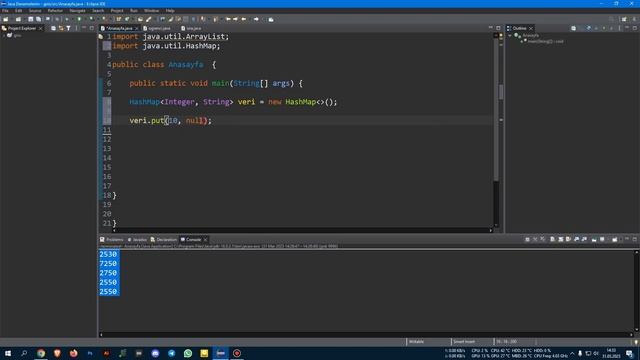Click Remove Launch icon in Console toolbar
Viewport: 640px width, 360px height.
(535, 239)
